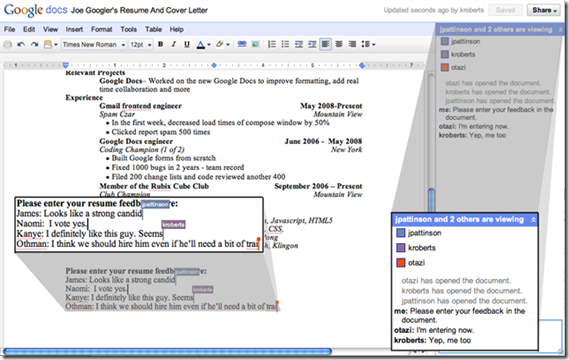This screenshot has height=360, width=569.
Task: Open the Format menu
Action: pos(101,29)
